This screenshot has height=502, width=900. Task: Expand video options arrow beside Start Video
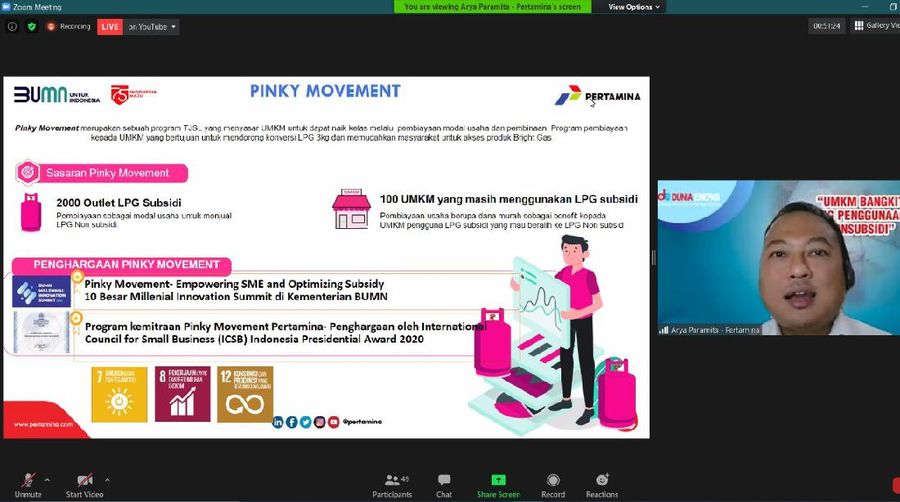(x=107, y=477)
